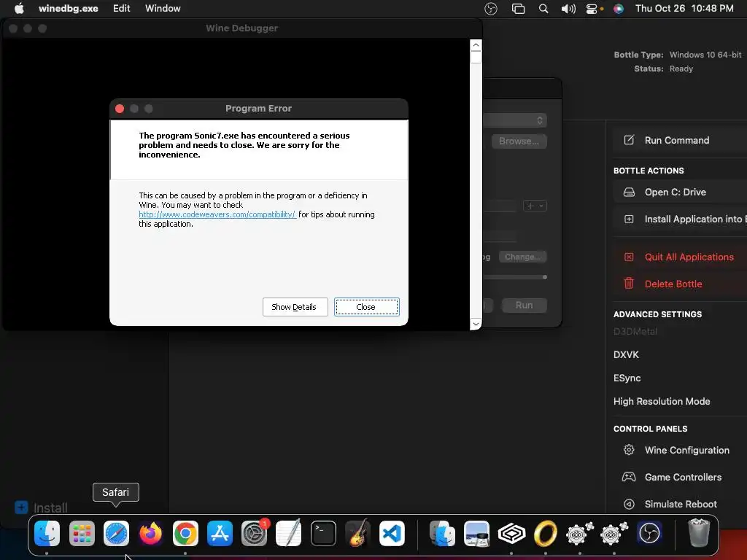This screenshot has height=560, width=747.
Task: Open GarageBand from the Dock
Action: (357, 533)
